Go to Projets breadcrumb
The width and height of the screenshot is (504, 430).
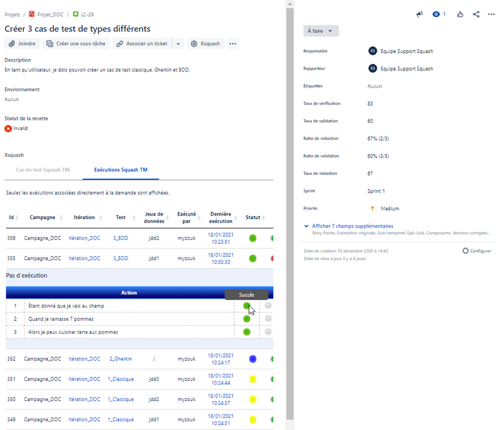point(12,14)
